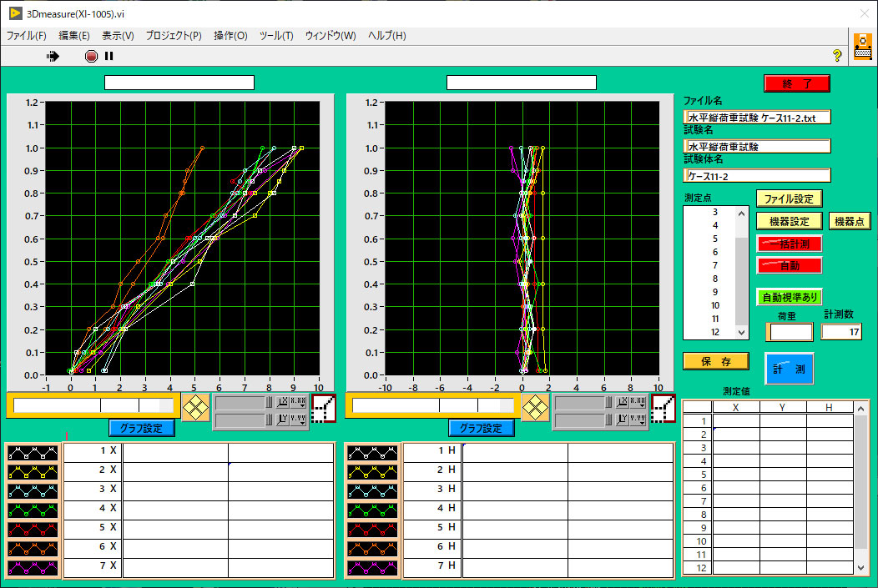Open the ツール(T) menu

pos(276,36)
